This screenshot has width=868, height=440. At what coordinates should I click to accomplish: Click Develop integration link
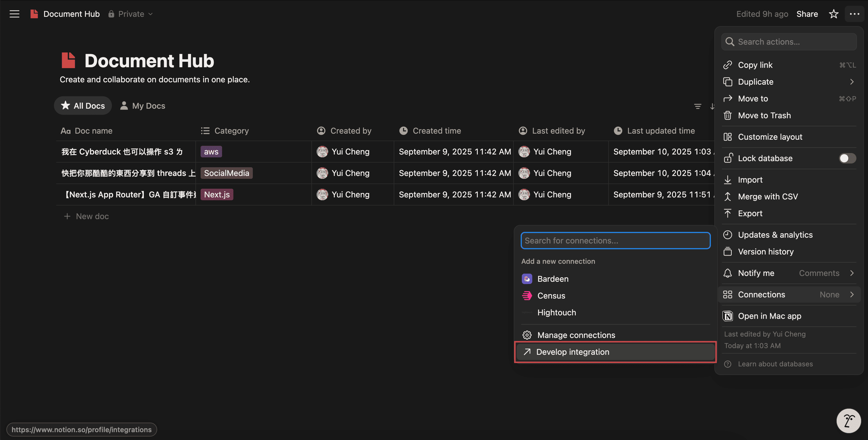point(573,352)
